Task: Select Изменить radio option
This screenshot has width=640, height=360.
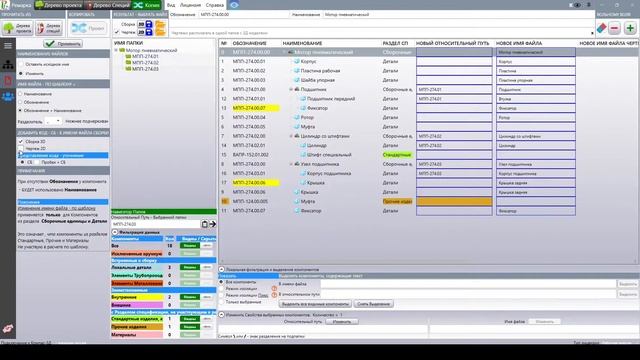Action: coord(21,73)
